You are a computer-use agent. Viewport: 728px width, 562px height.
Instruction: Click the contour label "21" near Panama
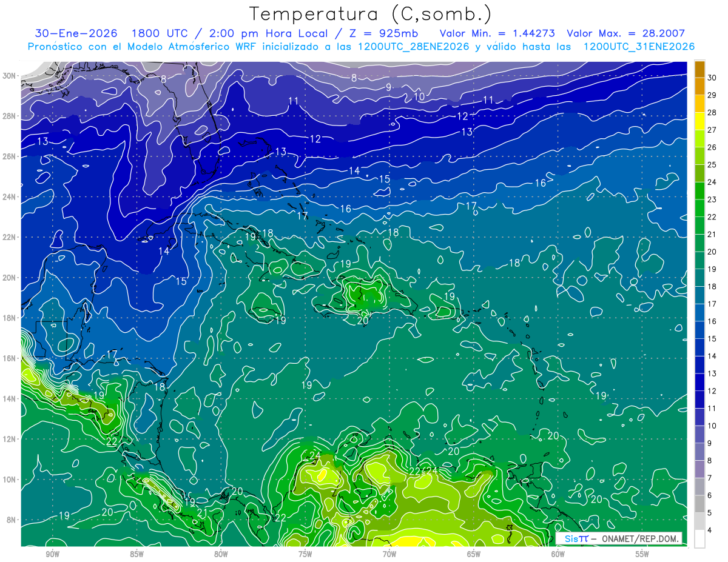pyautogui.click(x=202, y=512)
